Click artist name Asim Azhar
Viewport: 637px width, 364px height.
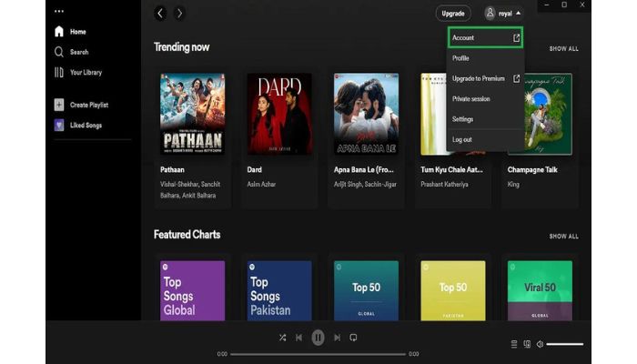tap(261, 185)
